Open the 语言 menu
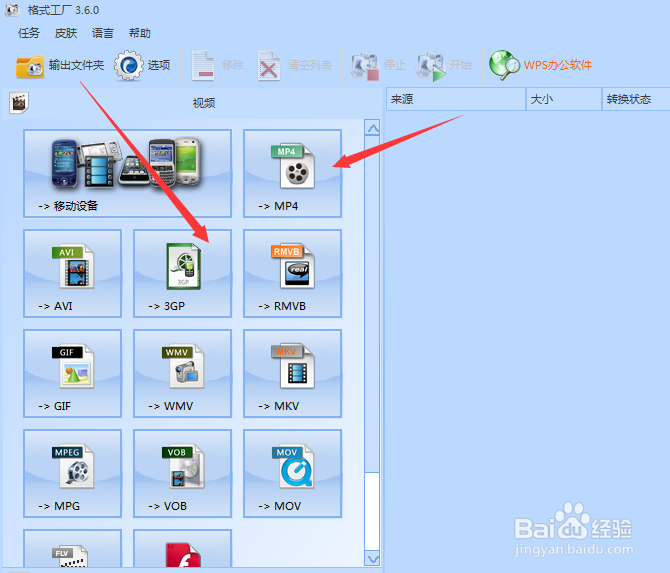Image resolution: width=670 pixels, height=573 pixels. point(103,33)
